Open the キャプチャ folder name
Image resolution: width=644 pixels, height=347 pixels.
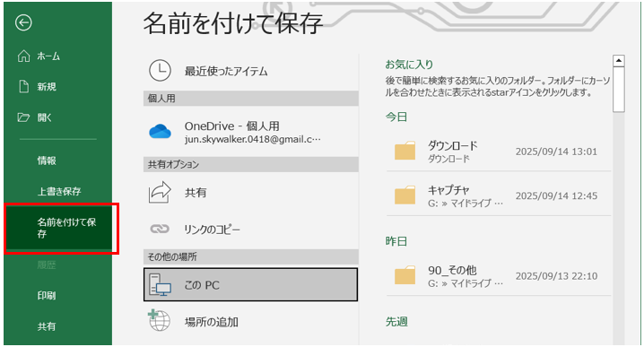[448, 190]
